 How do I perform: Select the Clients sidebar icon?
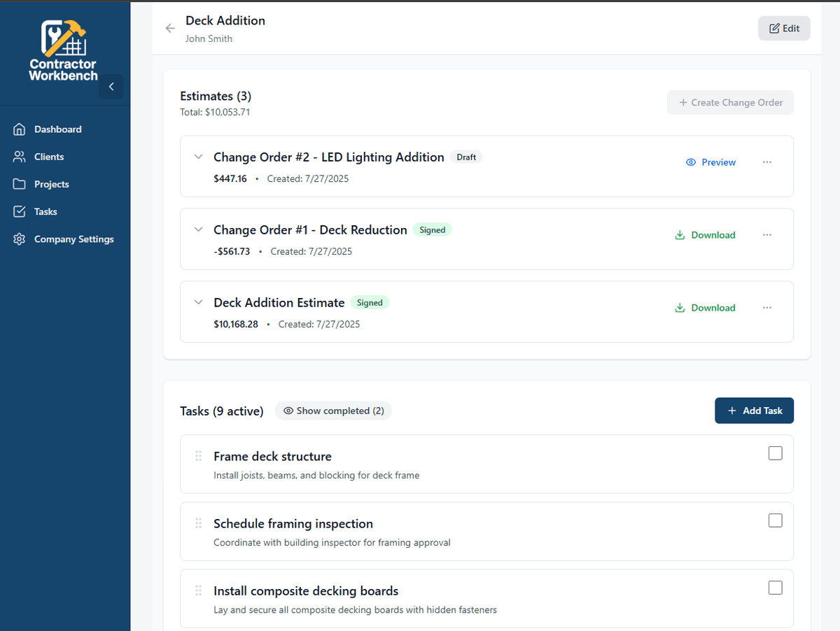20,156
